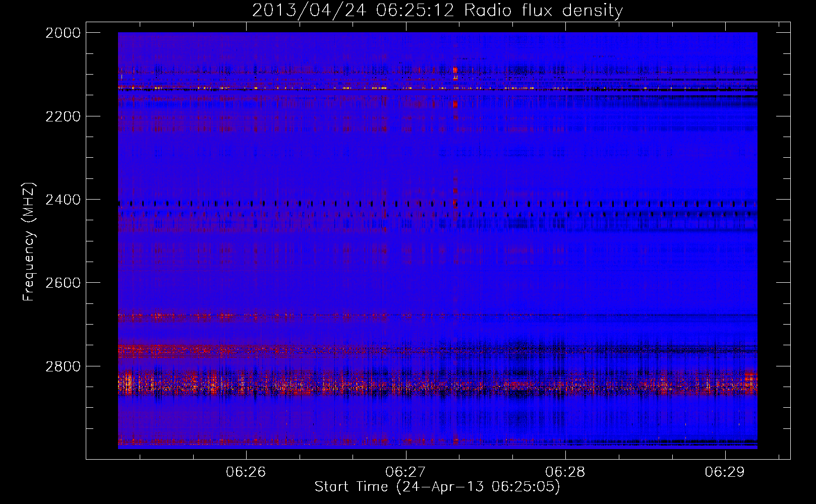Click the 06:28 time axis label

(565, 472)
